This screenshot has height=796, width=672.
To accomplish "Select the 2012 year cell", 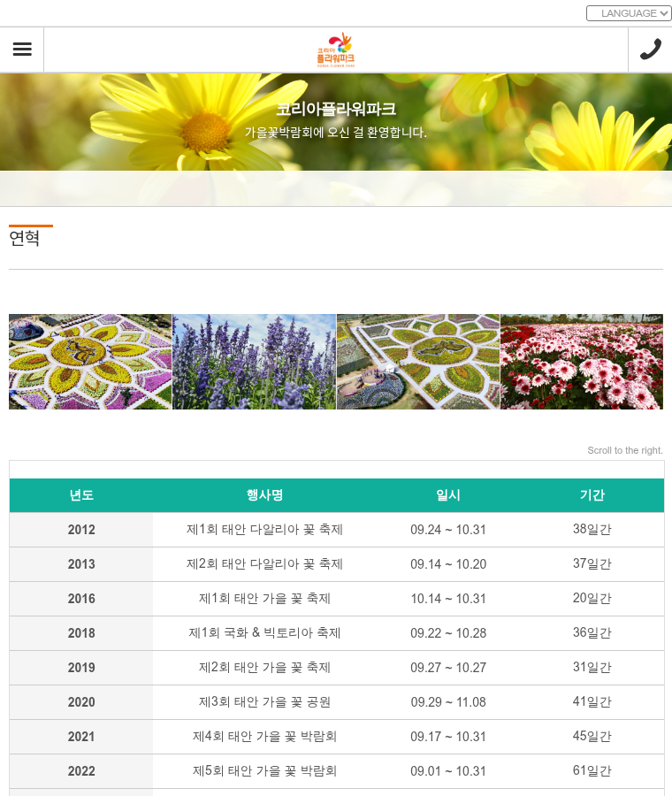I will pyautogui.click(x=81, y=530).
